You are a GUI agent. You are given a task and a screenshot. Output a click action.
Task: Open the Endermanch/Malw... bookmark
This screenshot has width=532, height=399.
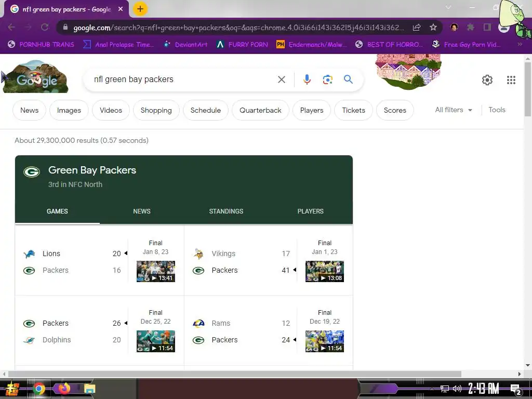click(x=312, y=44)
